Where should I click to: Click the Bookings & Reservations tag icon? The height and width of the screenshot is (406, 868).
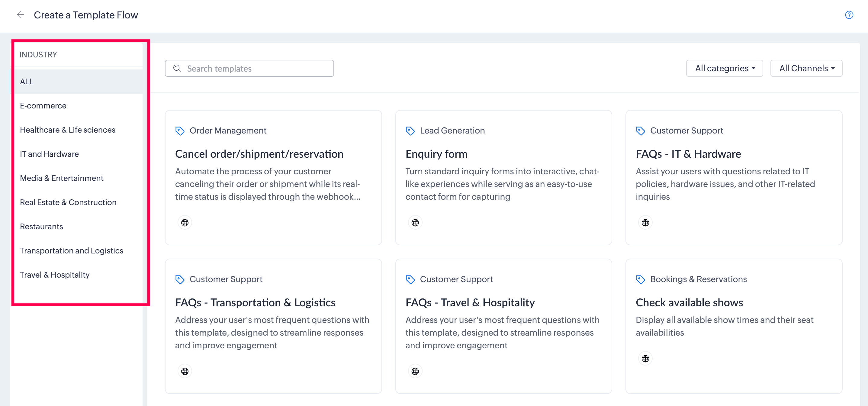click(640, 279)
